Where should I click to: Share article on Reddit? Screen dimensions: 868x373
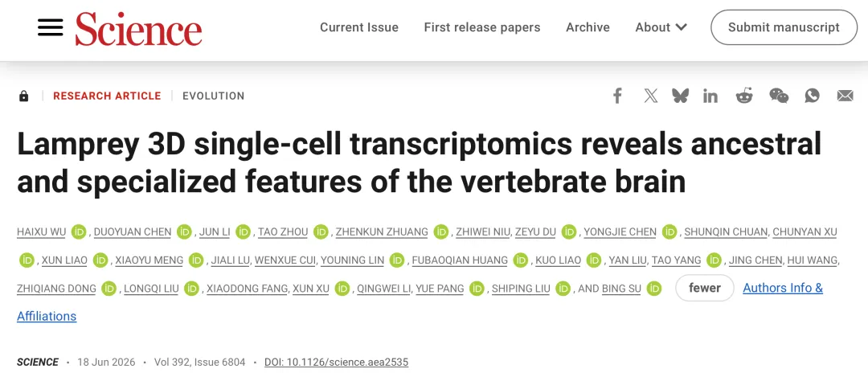point(744,96)
